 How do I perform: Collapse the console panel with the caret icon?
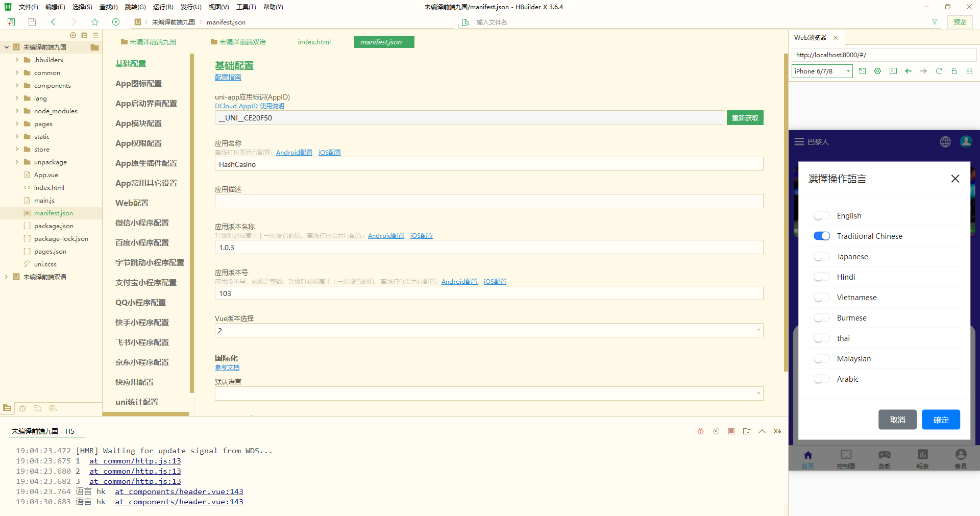pyautogui.click(x=762, y=431)
